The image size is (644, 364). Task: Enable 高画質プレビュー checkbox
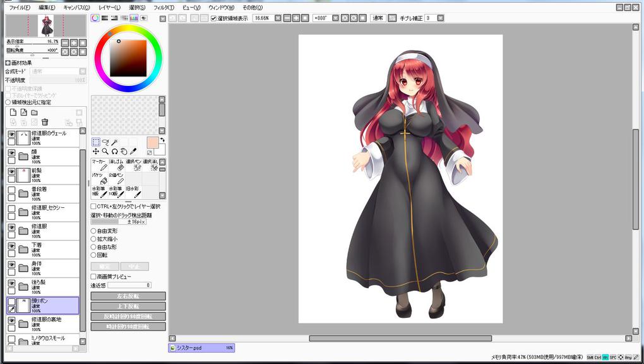[93, 277]
